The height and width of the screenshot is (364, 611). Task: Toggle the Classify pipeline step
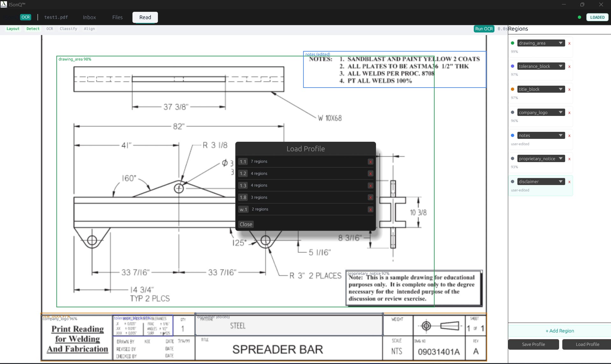(x=68, y=29)
